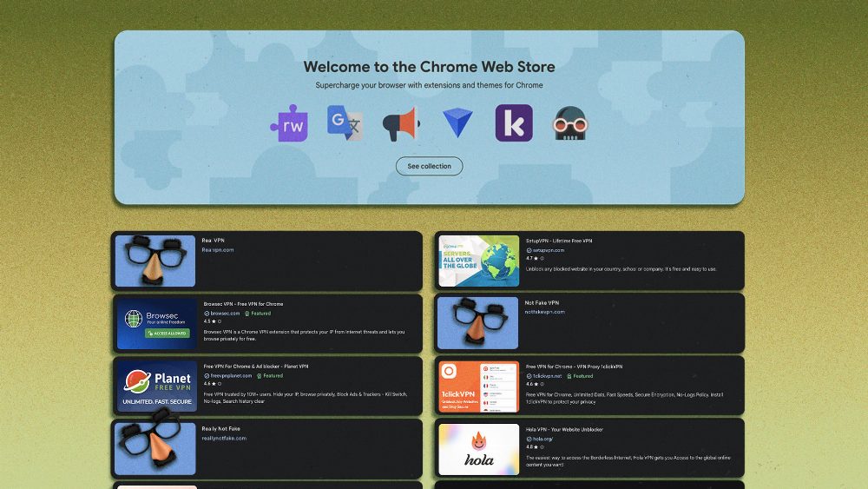
Task: Click the Featured badge on Planet VPN
Action: click(270, 376)
